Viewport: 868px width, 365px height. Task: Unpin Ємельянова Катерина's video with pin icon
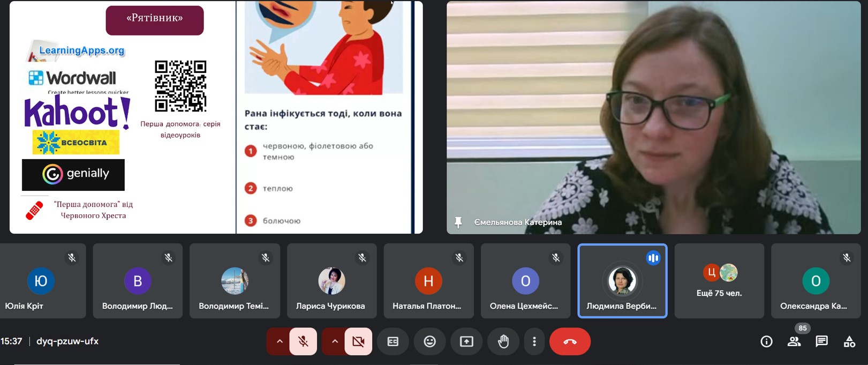point(458,222)
